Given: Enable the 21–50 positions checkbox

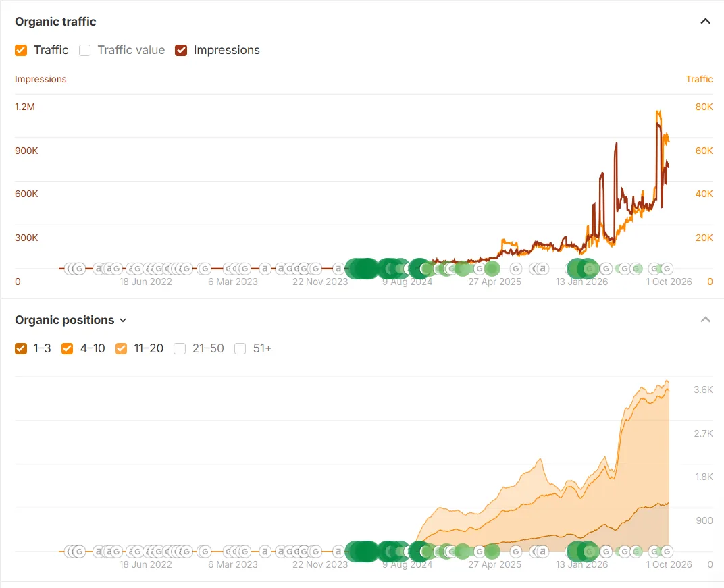Looking at the screenshot, I should click(180, 348).
